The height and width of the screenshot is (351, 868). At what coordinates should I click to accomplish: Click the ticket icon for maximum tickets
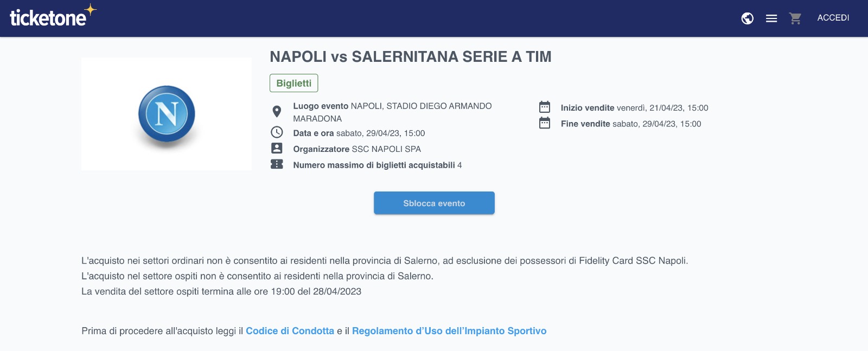coord(277,164)
